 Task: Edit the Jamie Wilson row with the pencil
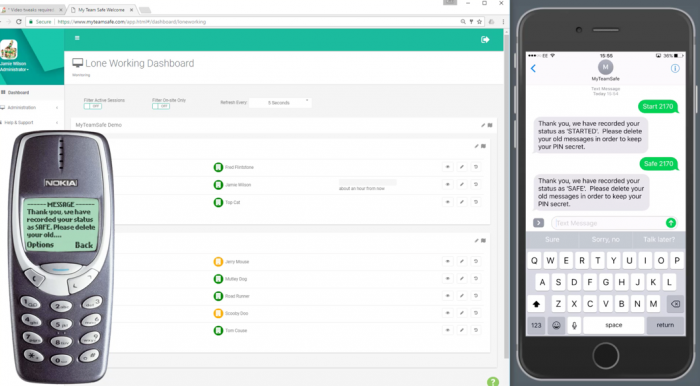462,184
